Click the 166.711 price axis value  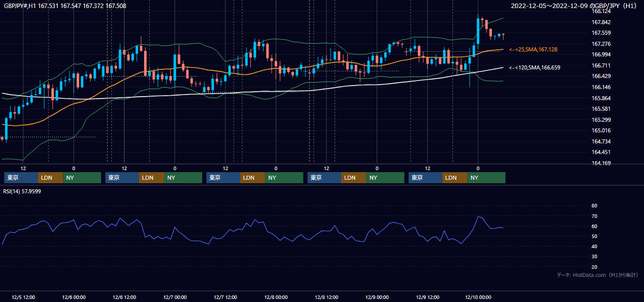pos(601,65)
